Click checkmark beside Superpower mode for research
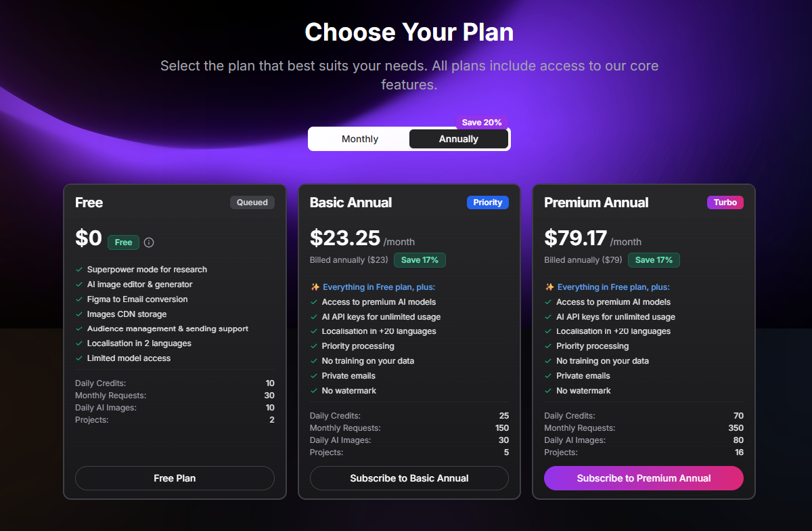 [x=79, y=270]
